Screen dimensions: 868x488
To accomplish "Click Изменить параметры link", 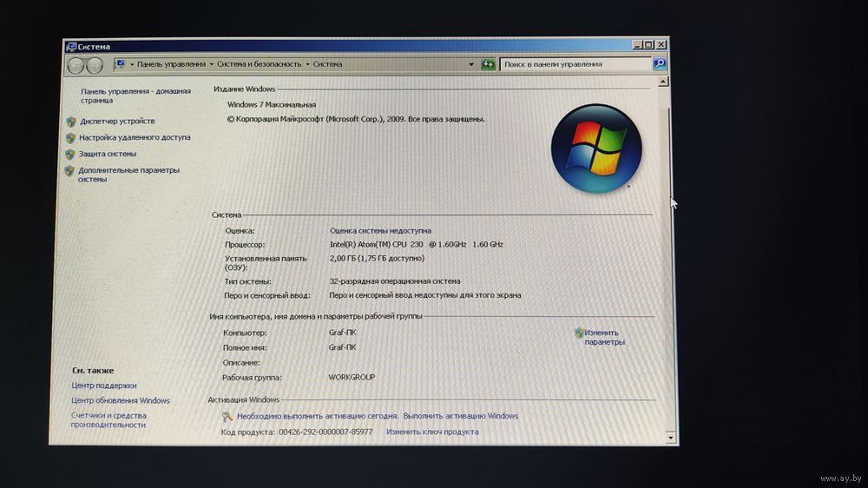I will [x=604, y=337].
